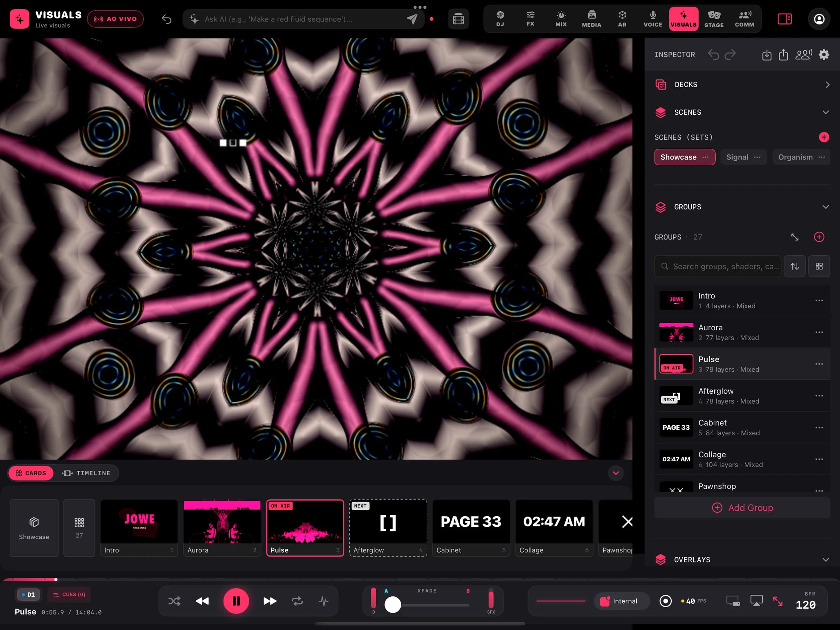
Task: Switch groups list to grid view
Action: tap(819, 266)
